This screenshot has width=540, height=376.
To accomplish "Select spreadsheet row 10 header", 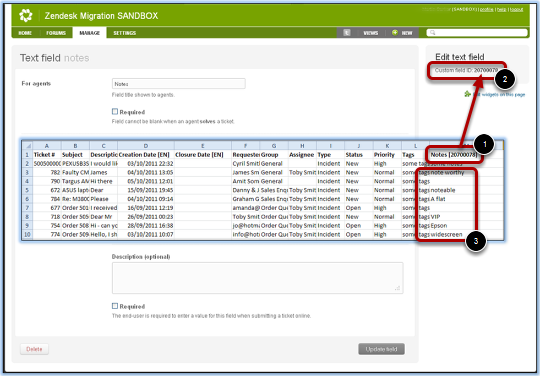I will [x=27, y=234].
